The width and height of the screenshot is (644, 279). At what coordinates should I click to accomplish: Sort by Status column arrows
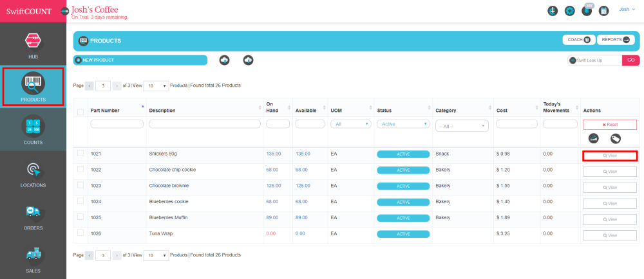[430, 108]
